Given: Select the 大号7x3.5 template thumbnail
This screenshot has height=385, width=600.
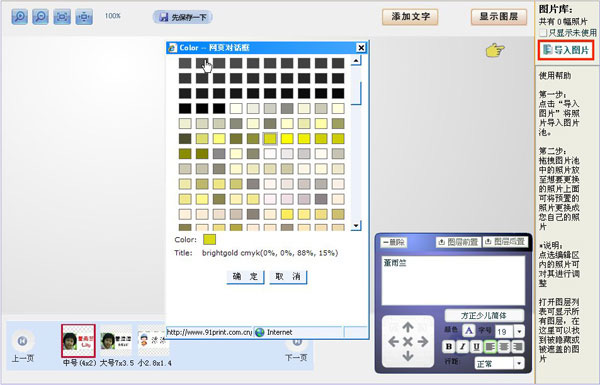Looking at the screenshot, I should tap(116, 341).
